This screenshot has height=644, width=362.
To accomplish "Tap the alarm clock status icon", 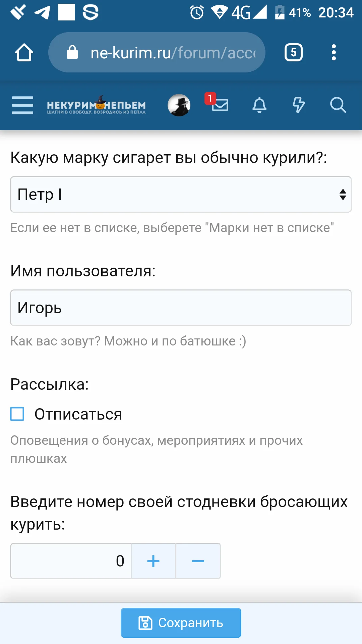I will [197, 13].
